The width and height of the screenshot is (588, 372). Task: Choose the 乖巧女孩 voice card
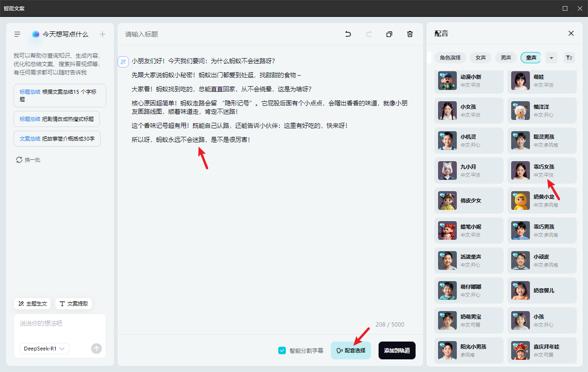click(x=542, y=171)
